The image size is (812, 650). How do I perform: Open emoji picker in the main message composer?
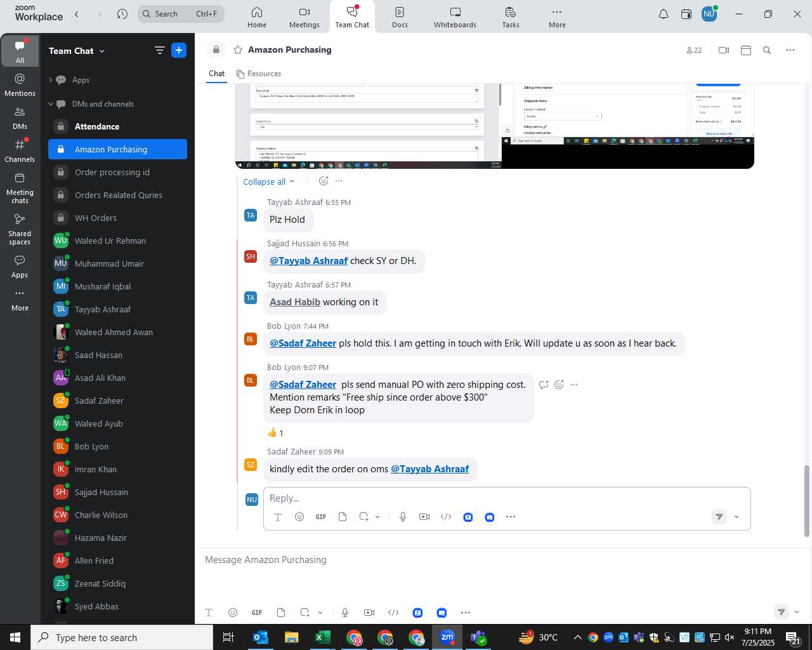(233, 613)
